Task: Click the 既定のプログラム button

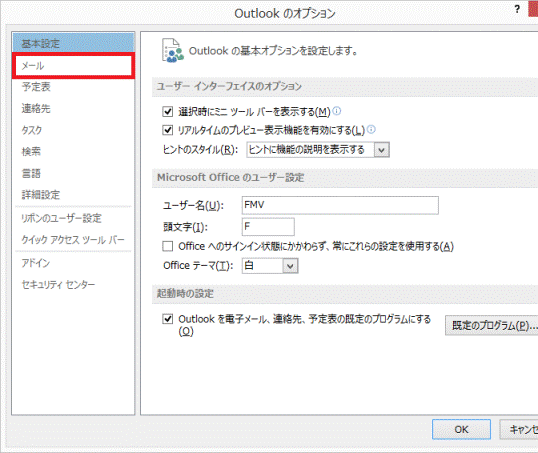Action: click(x=492, y=325)
